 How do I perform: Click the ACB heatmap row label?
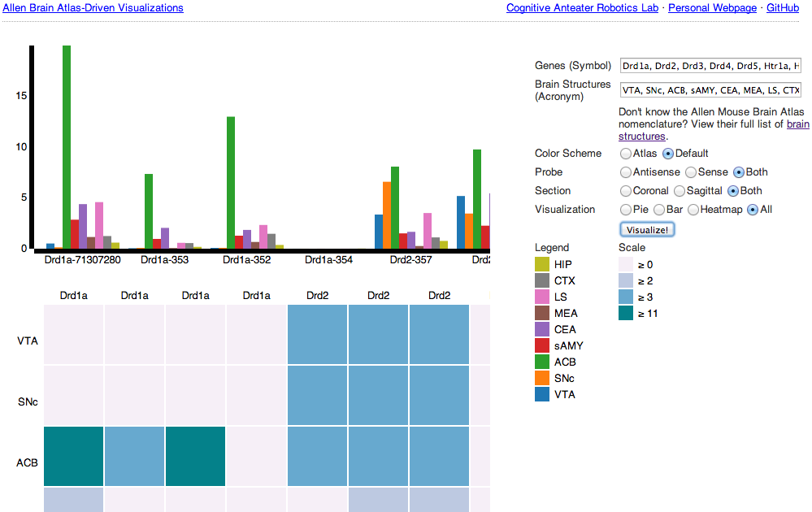coord(27,462)
